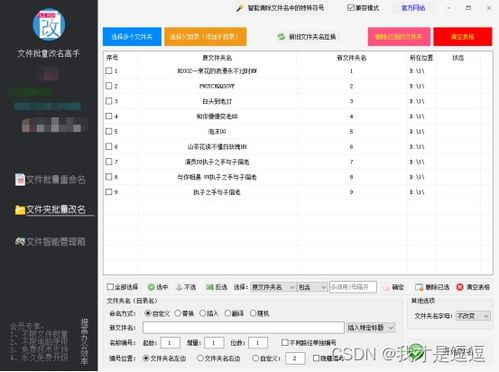Open the 官方网站 link
The height and width of the screenshot is (372, 499).
pos(413,8)
